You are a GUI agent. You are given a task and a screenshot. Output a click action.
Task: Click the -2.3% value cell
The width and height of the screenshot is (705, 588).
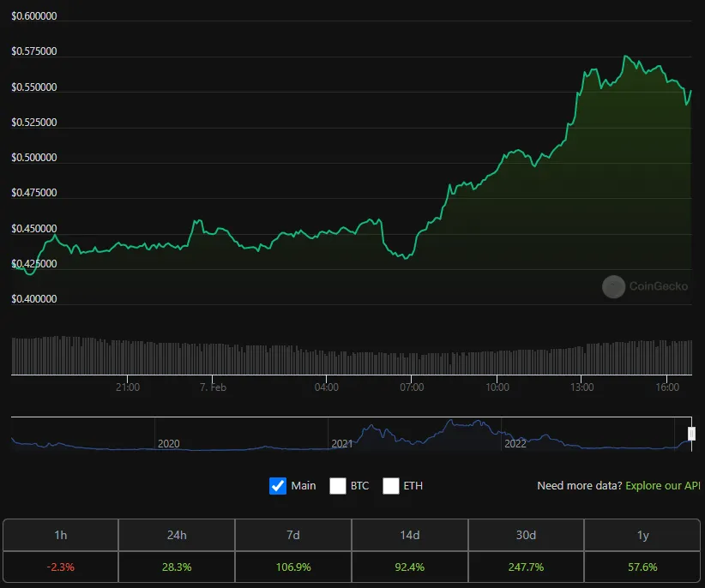click(61, 567)
